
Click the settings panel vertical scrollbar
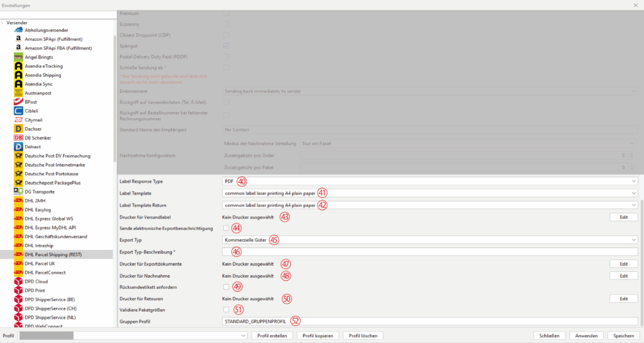point(641,263)
